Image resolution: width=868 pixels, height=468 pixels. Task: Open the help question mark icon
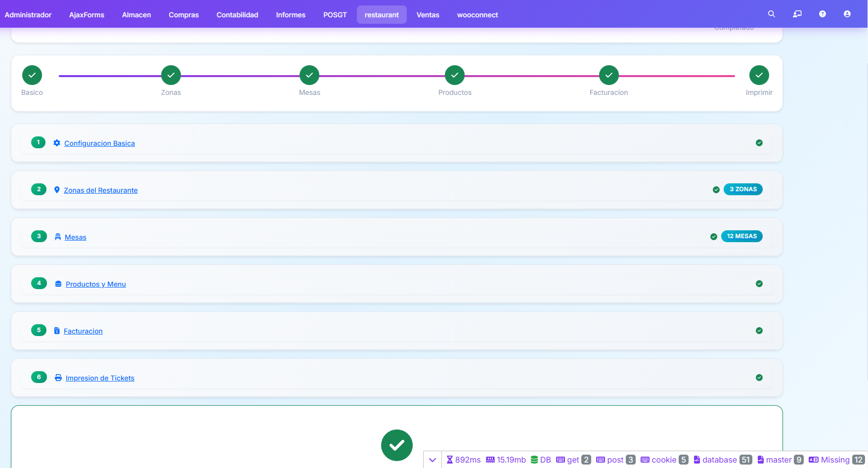pos(822,14)
